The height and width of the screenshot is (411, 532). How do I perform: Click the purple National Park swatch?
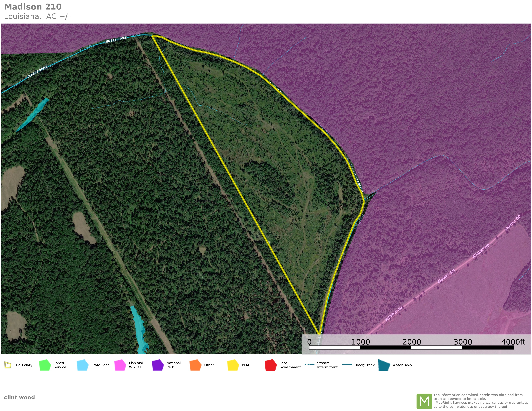coord(158,365)
